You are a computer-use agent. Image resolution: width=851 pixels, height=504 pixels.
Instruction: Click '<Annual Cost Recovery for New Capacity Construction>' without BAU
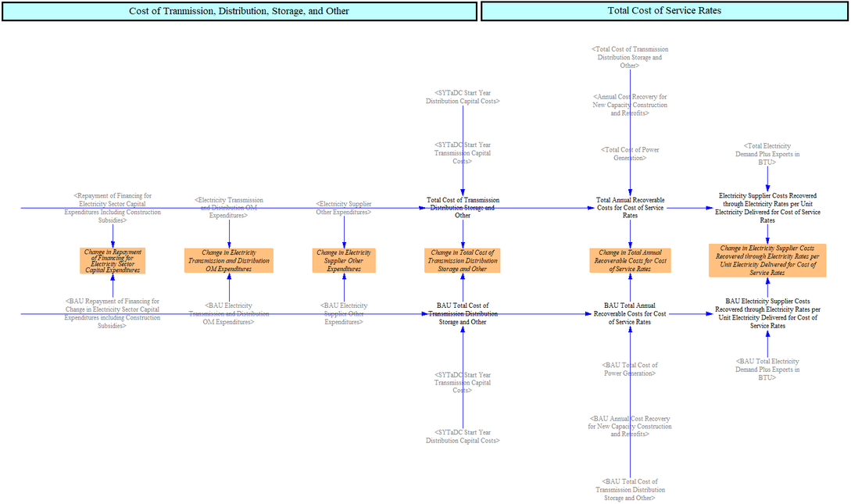tap(630, 105)
